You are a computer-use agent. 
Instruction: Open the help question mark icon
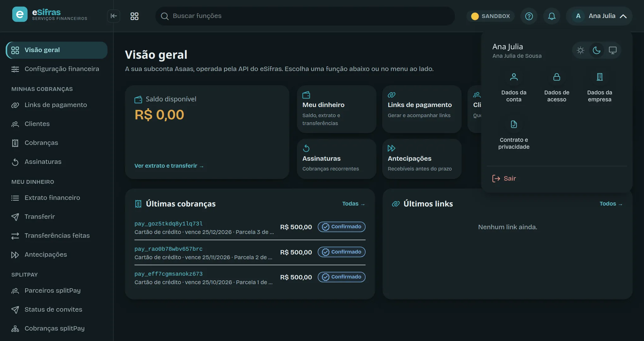[529, 16]
